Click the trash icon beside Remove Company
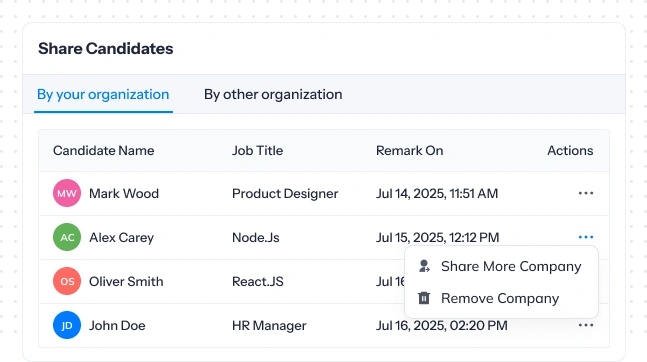Viewport: 647px width, 362px height. click(x=424, y=298)
